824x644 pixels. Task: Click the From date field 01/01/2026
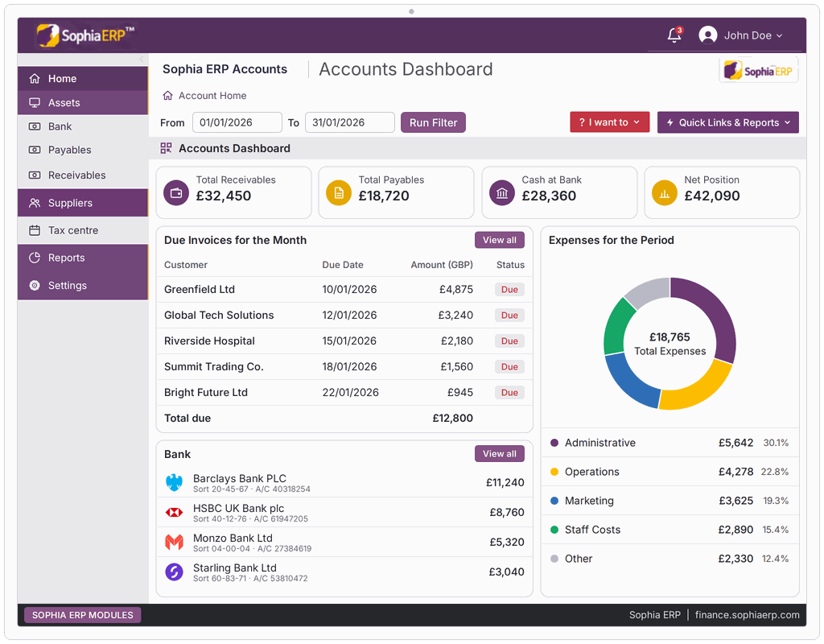pos(237,122)
